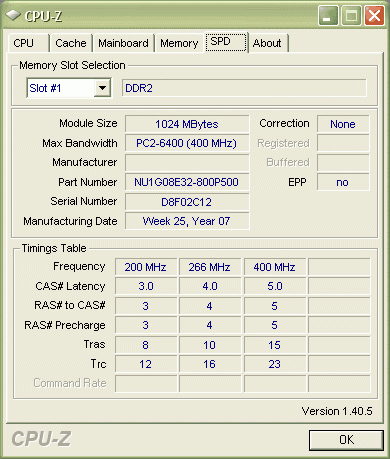Click the PC2-6400 (400 MHz) bandwidth value
390x459 pixels.
pyautogui.click(x=187, y=143)
